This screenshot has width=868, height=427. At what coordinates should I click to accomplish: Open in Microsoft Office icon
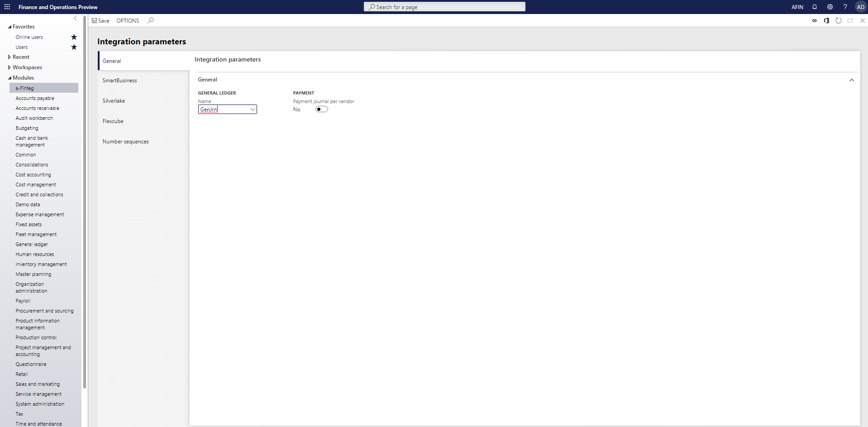[x=826, y=20]
